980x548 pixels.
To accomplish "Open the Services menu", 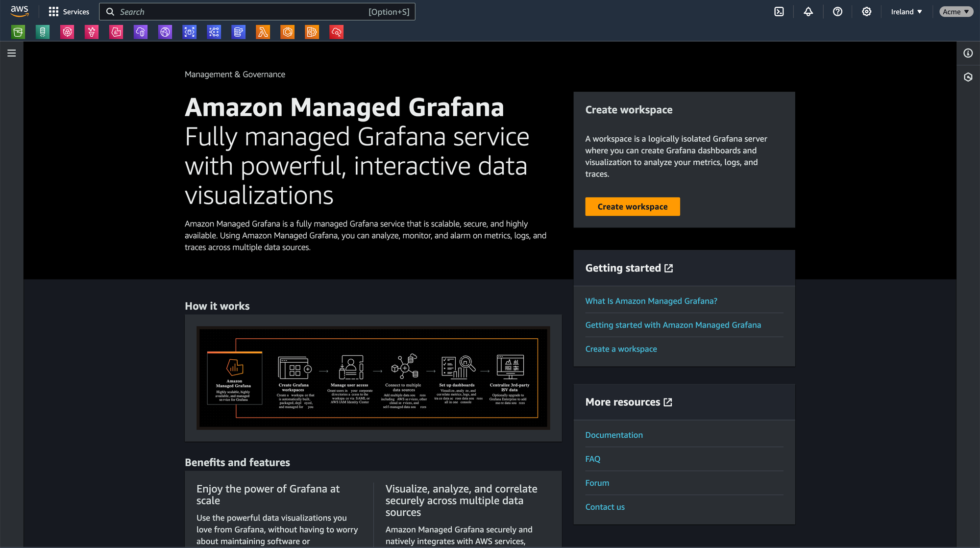I will tap(69, 12).
